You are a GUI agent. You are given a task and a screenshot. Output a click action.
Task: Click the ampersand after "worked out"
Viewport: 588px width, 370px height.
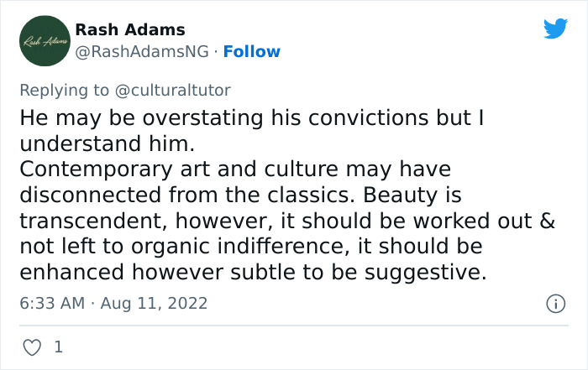548,221
